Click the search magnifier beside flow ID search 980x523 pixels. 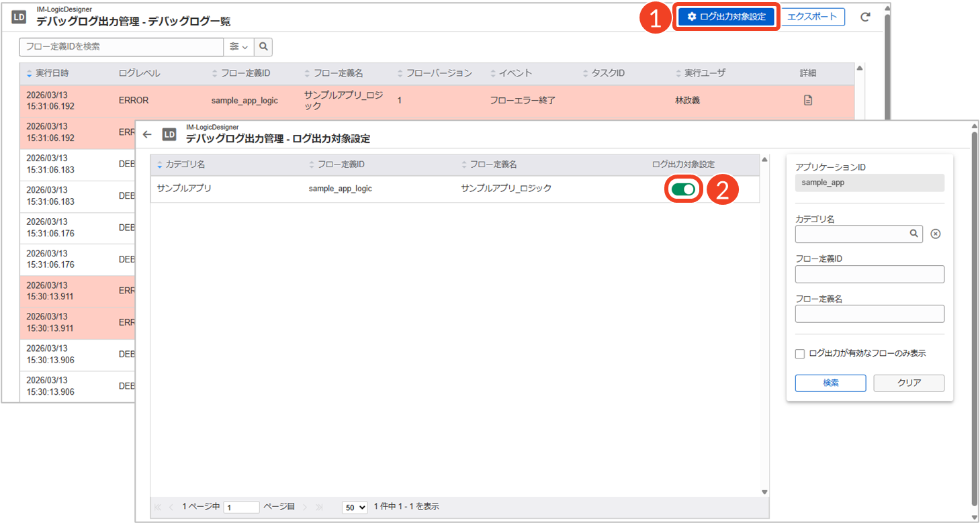click(x=263, y=47)
